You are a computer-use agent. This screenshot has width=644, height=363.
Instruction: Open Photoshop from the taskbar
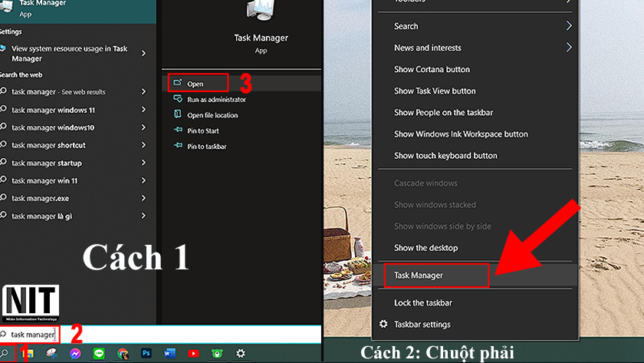146,353
